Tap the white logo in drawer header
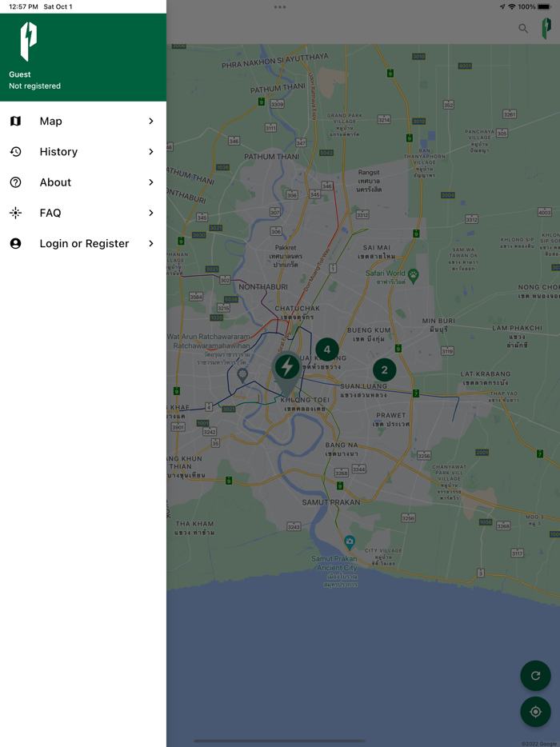560x747 pixels. coord(29,42)
